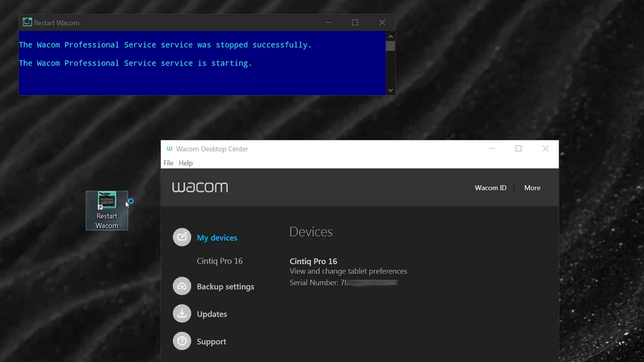Click 'View and change tablet preferences' text
The height and width of the screenshot is (362, 644).
349,271
